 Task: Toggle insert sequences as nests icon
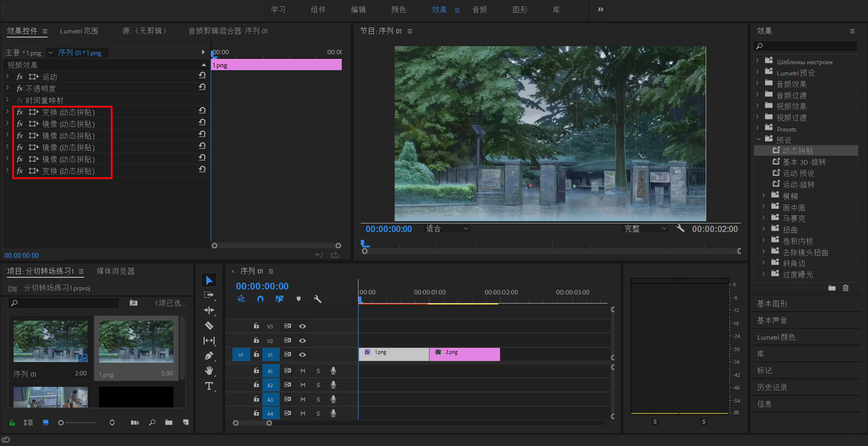point(241,299)
